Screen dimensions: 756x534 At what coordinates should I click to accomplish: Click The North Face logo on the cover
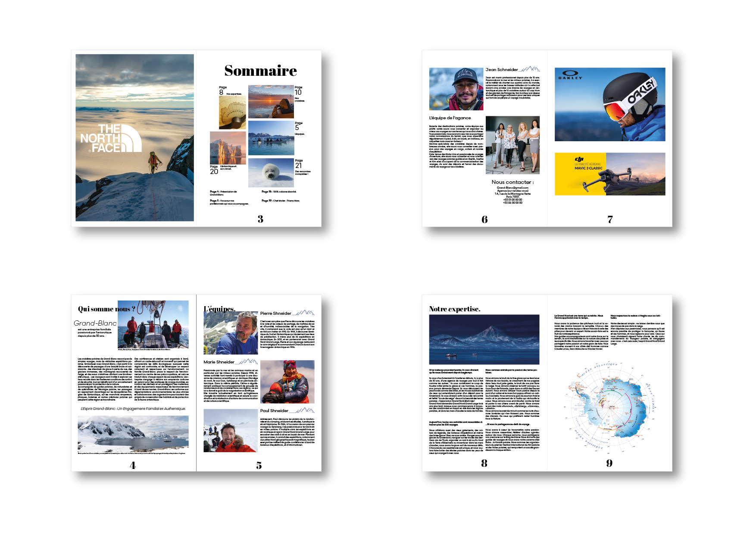point(111,138)
